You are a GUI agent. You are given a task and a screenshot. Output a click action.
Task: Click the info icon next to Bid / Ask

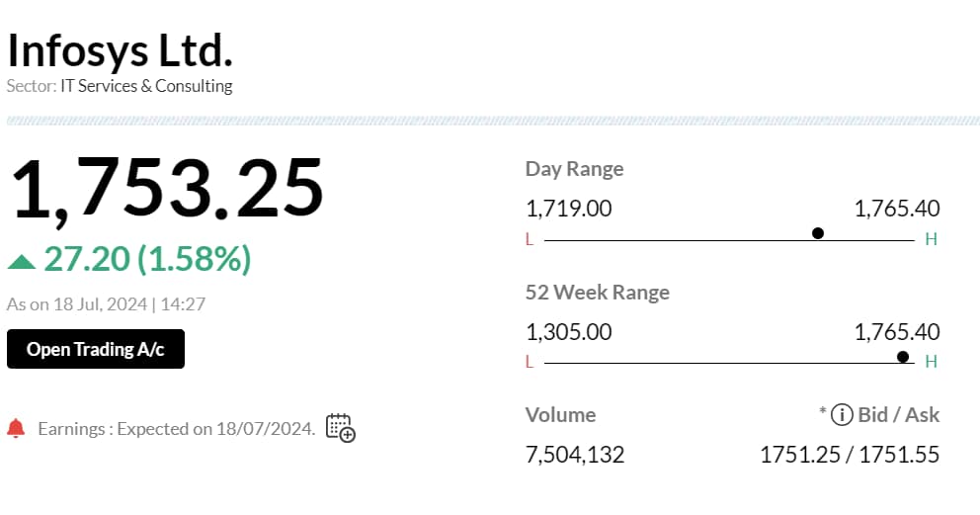pyautogui.click(x=842, y=415)
